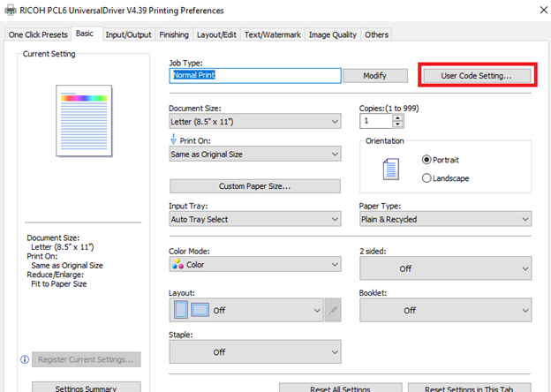
Task: Click the Print On down arrow icon
Action: click(x=173, y=139)
